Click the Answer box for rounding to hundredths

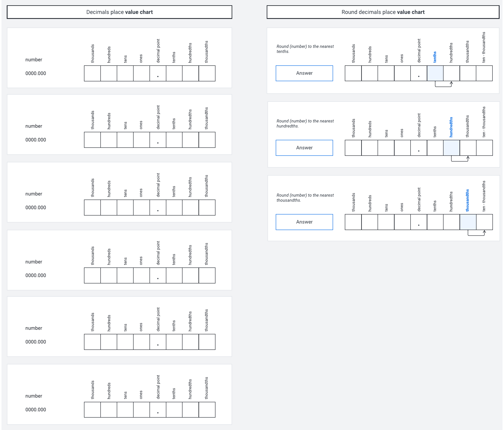[x=304, y=148]
